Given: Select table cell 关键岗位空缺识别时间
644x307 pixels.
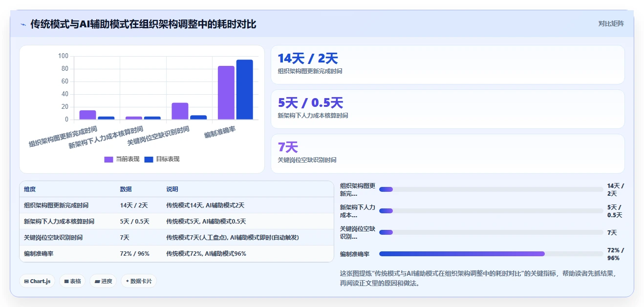Looking at the screenshot, I should tap(53, 238).
